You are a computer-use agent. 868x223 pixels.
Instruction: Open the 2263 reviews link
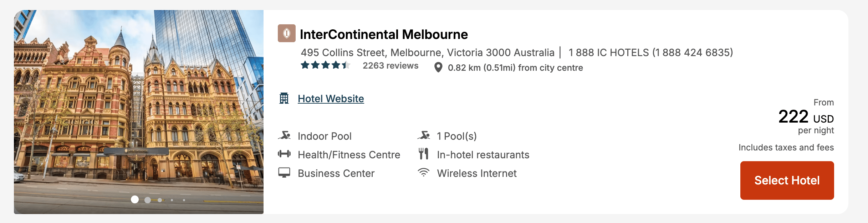[x=390, y=66]
